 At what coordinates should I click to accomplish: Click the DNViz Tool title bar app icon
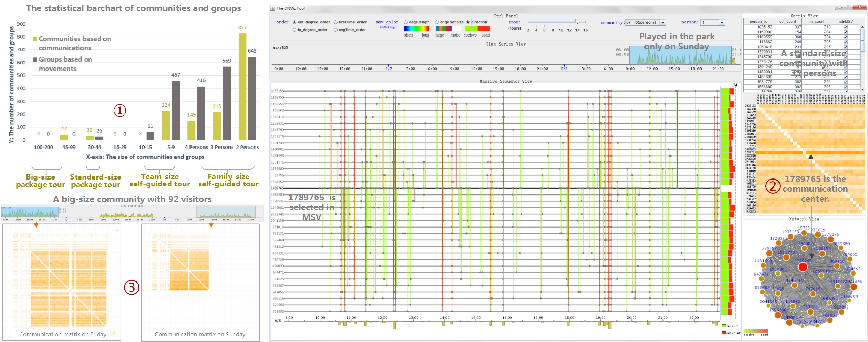coord(273,8)
